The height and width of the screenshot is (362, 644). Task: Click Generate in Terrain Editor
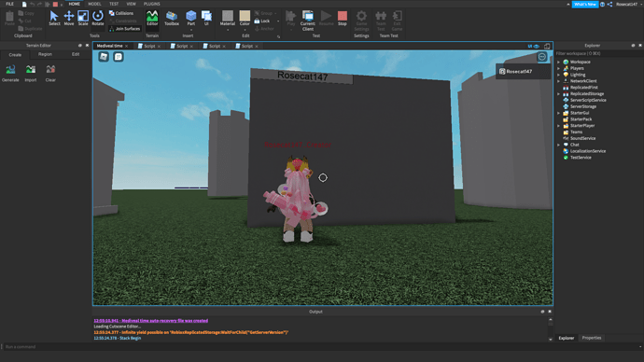tap(10, 73)
